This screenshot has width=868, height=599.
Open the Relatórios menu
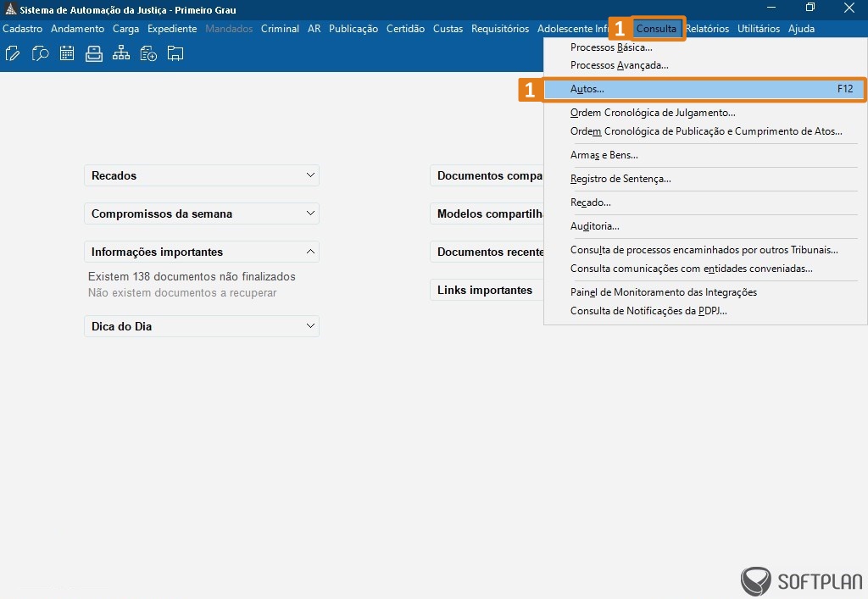pos(708,29)
